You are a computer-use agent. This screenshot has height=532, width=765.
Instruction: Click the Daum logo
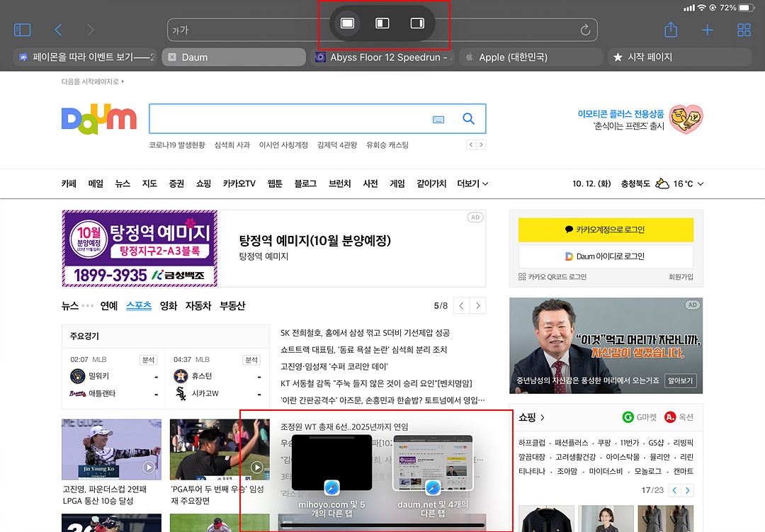tap(99, 118)
